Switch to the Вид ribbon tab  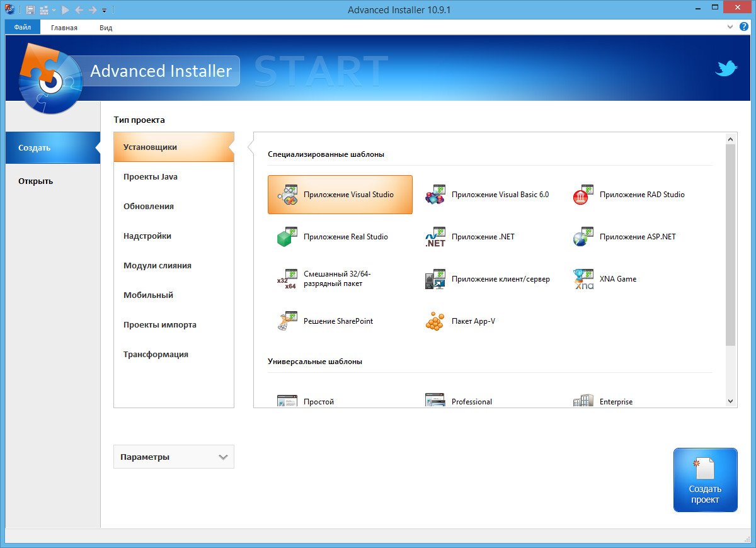106,28
